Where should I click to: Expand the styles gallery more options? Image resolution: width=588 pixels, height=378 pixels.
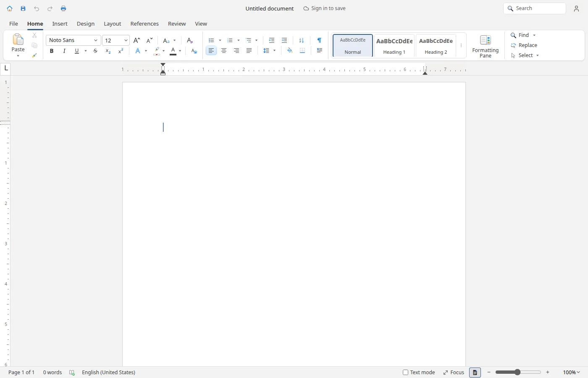[x=461, y=45]
